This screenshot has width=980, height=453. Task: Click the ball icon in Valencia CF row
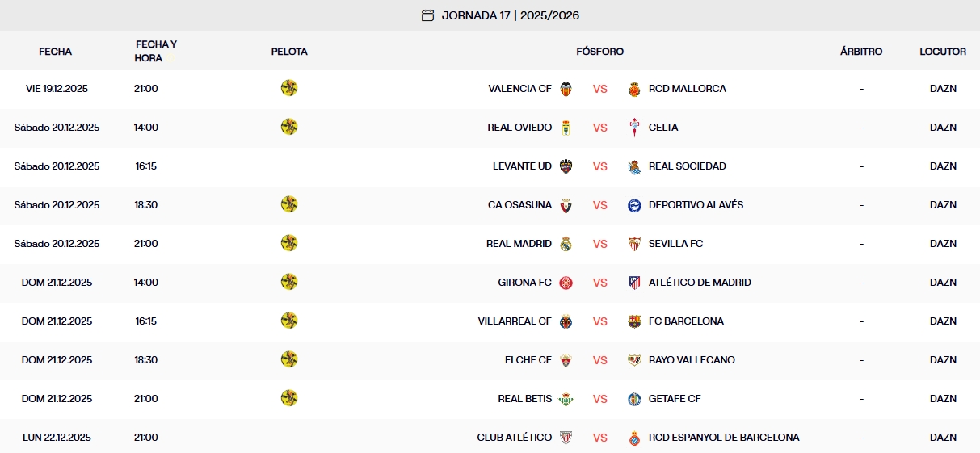tap(289, 88)
